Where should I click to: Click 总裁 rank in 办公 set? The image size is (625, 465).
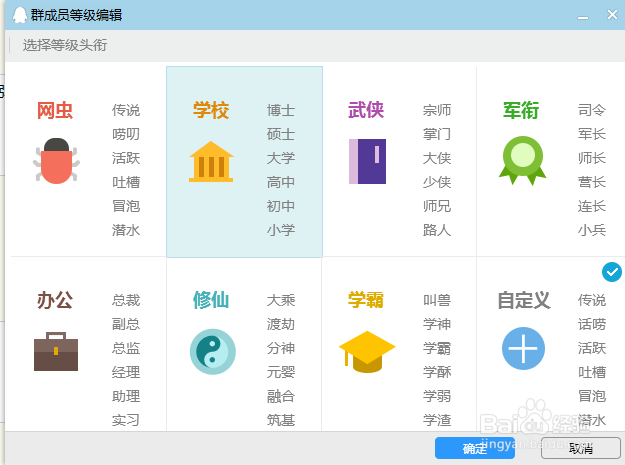pyautogui.click(x=126, y=300)
